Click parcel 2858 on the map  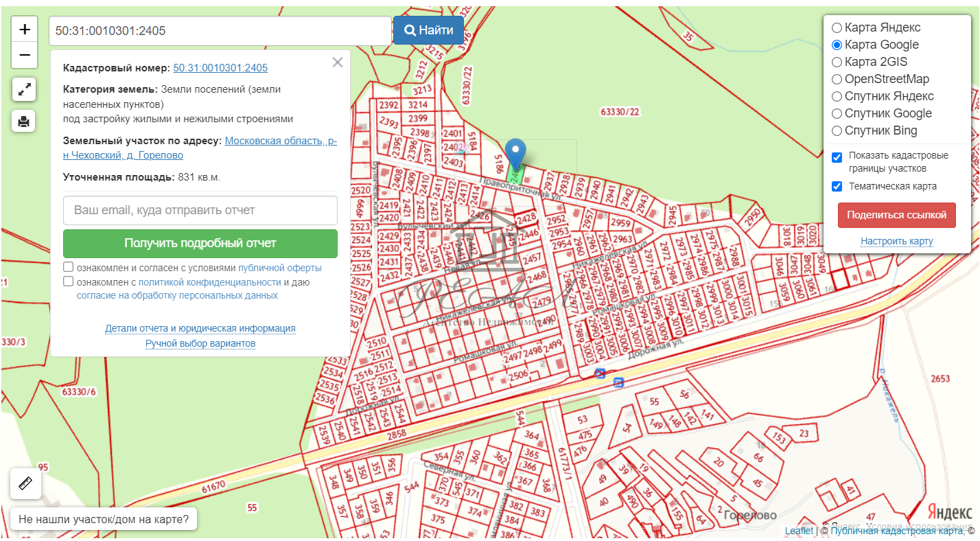pyautogui.click(x=397, y=434)
